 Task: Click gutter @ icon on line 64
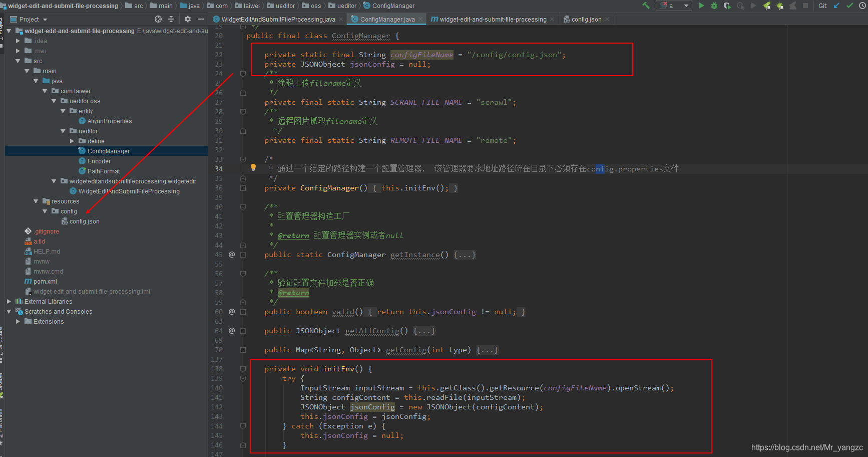[x=232, y=331]
